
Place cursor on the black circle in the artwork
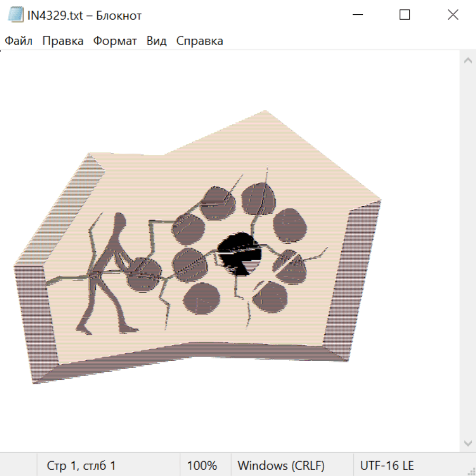(x=241, y=253)
